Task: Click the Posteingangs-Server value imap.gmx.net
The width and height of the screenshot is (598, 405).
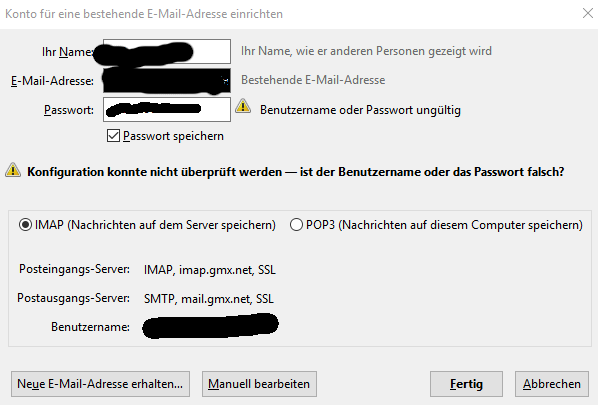Action: (x=216, y=270)
